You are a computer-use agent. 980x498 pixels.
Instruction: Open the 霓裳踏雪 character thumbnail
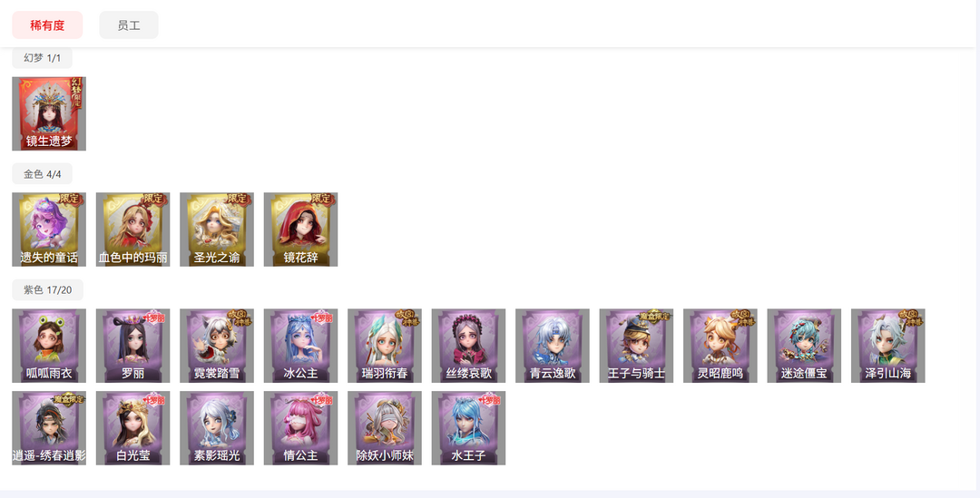tap(217, 346)
